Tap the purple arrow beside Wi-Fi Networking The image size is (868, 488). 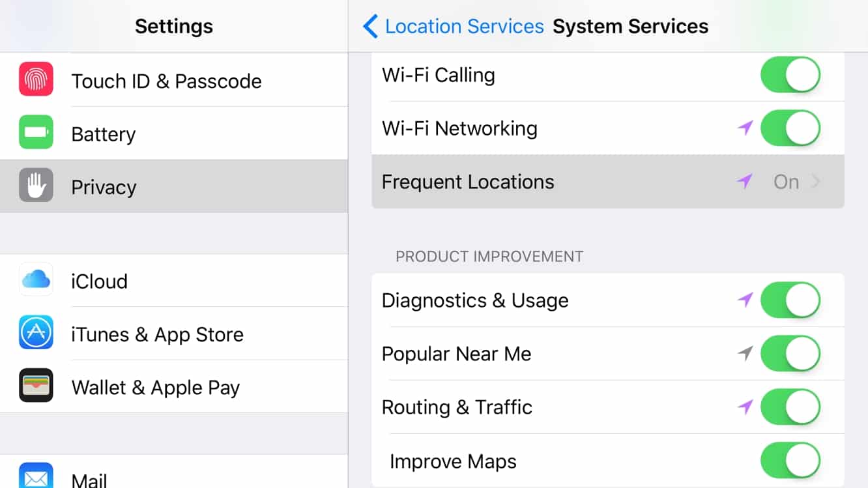744,128
